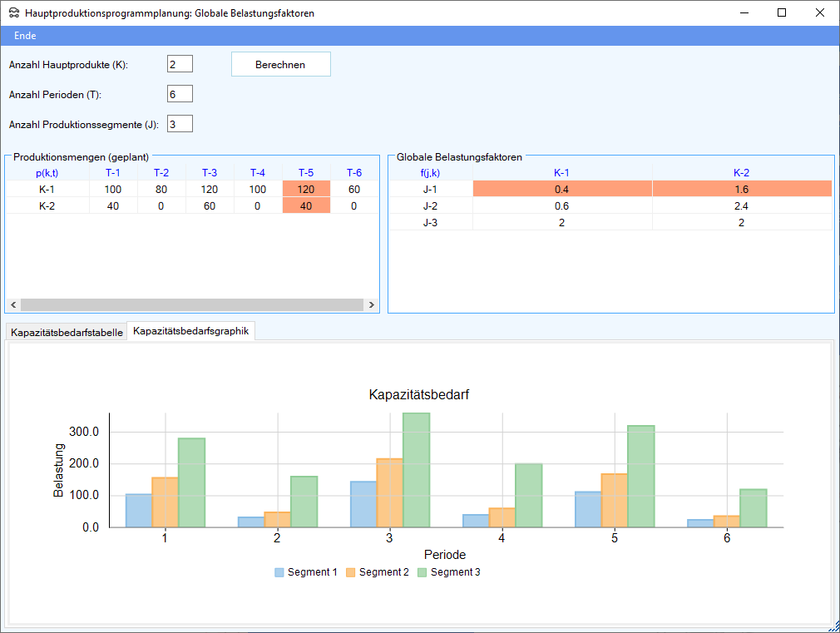The height and width of the screenshot is (633, 840).
Task: Click the application icon in title bar
Action: (x=14, y=13)
